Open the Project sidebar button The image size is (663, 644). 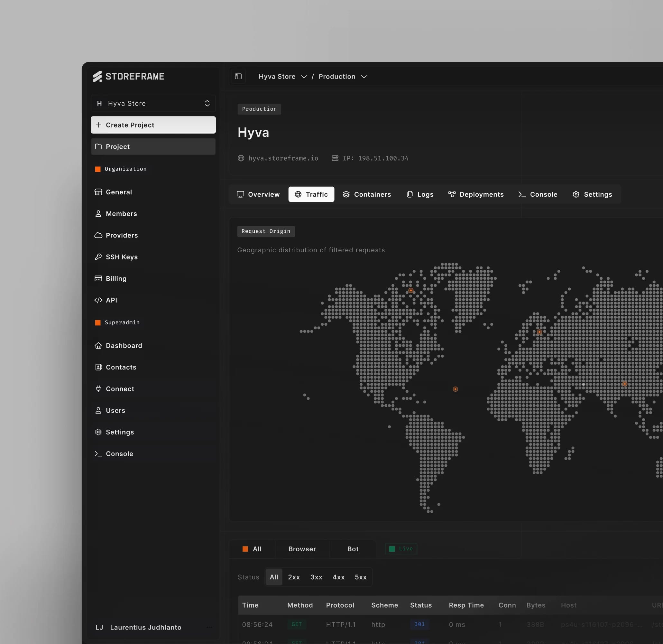(x=153, y=146)
